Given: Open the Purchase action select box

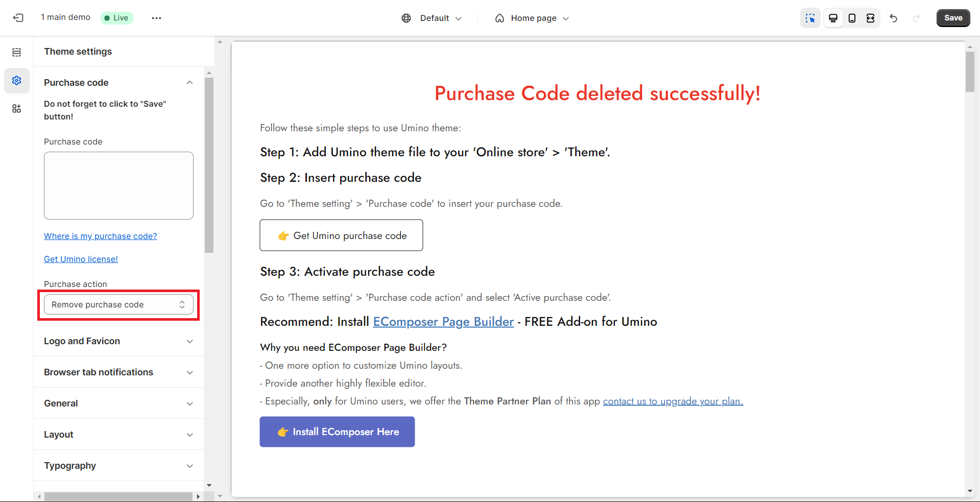Looking at the screenshot, I should [x=118, y=304].
